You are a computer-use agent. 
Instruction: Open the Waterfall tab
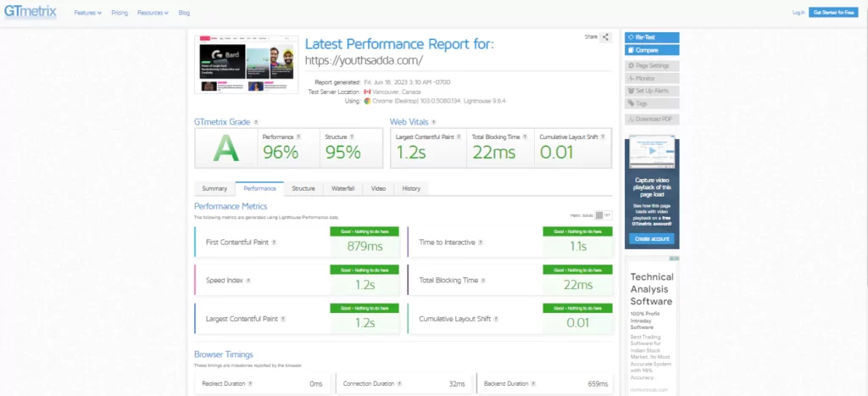point(342,189)
